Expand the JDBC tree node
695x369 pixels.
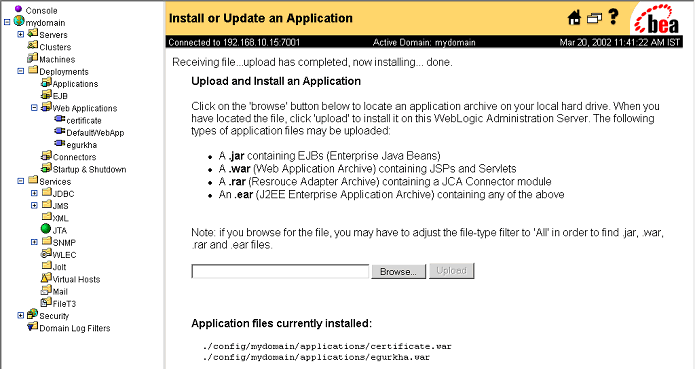pyautogui.click(x=34, y=193)
